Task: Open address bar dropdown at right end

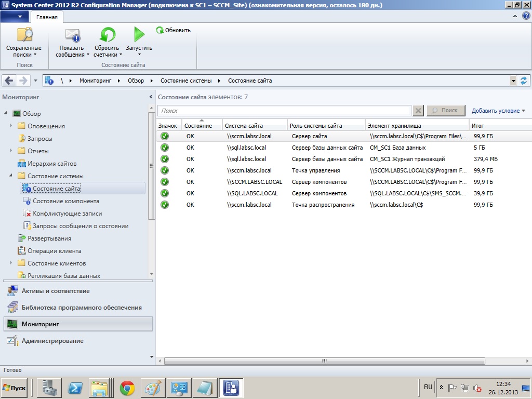Action: pos(513,81)
